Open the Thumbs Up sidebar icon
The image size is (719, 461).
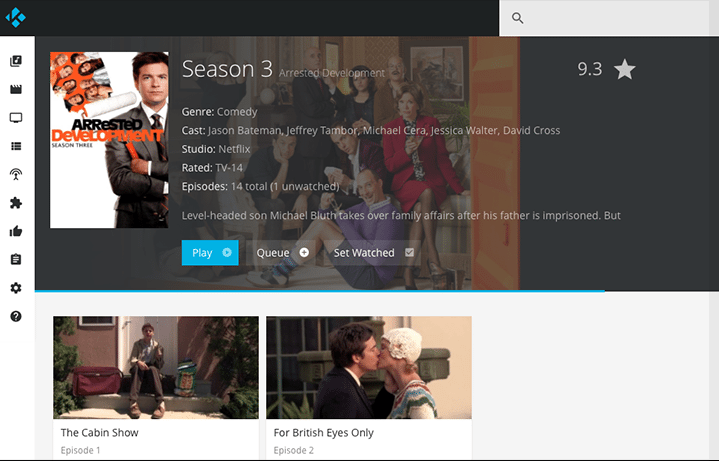pyautogui.click(x=16, y=231)
